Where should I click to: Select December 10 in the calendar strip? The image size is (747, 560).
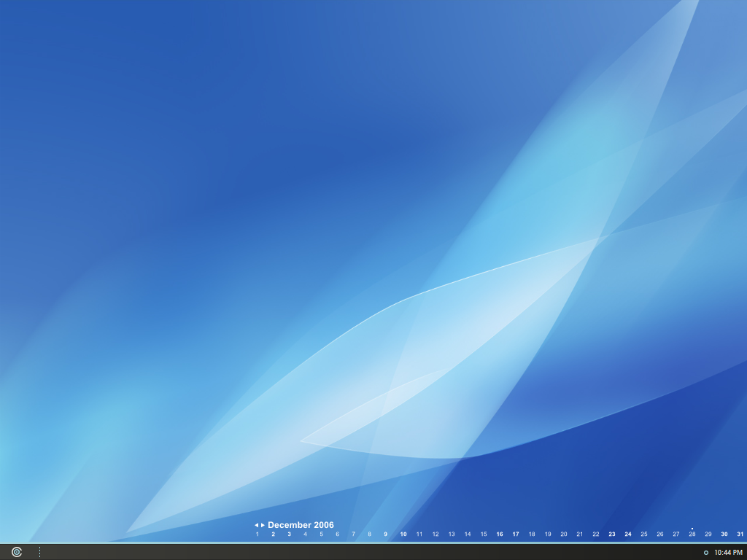[402, 534]
